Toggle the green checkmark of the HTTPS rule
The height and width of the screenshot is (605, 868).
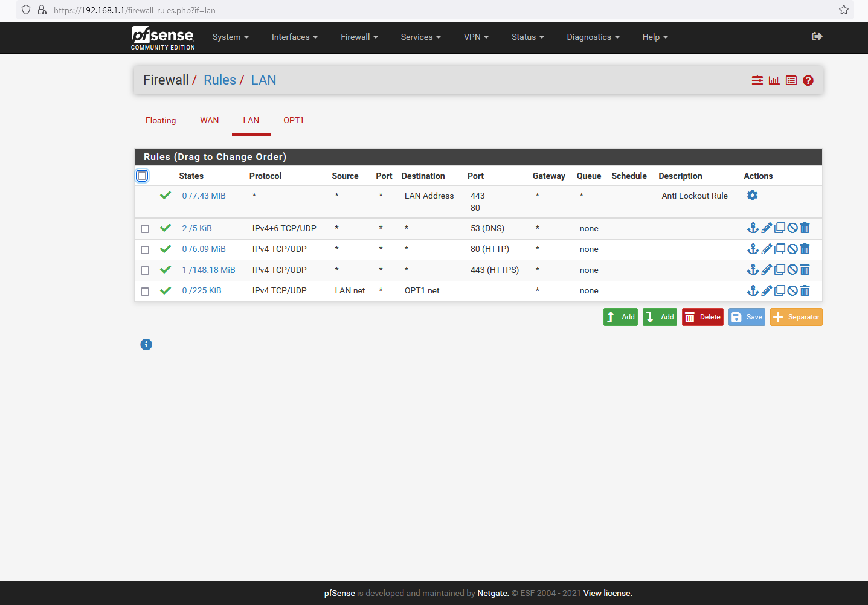click(166, 269)
